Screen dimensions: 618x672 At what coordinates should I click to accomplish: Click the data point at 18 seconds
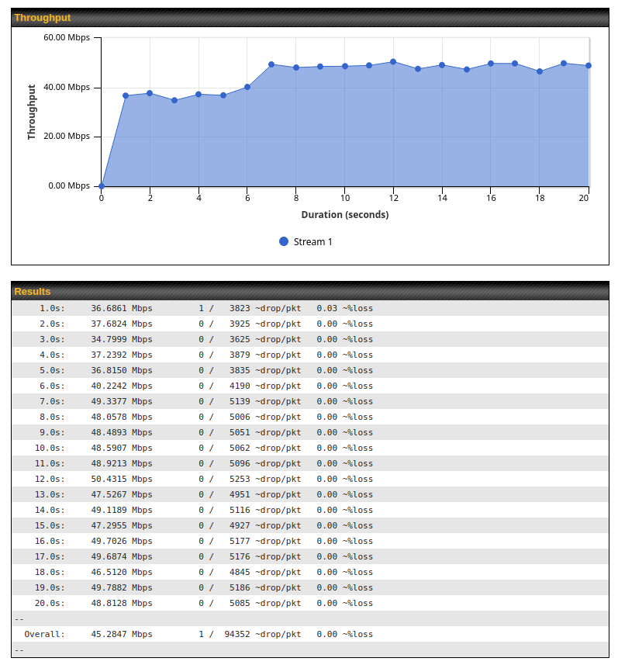(x=540, y=71)
